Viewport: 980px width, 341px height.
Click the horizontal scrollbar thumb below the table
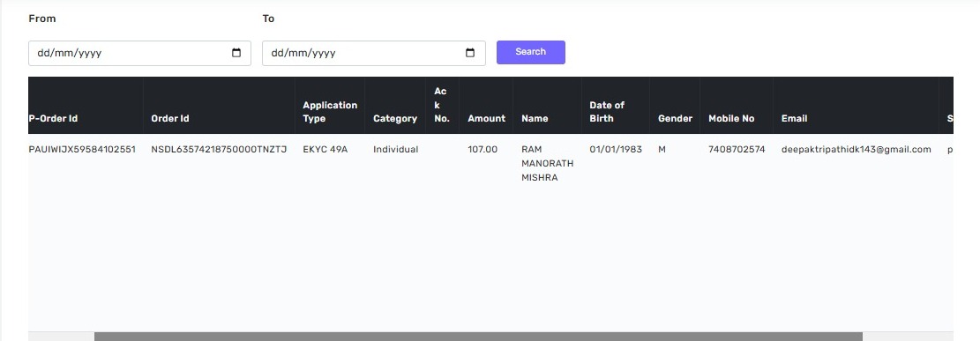point(478,337)
